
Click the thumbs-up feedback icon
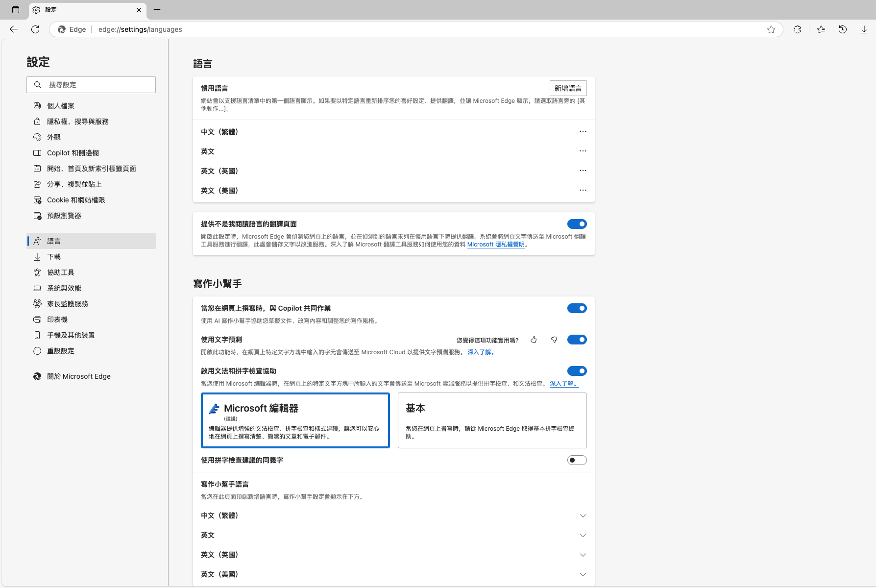pyautogui.click(x=534, y=340)
